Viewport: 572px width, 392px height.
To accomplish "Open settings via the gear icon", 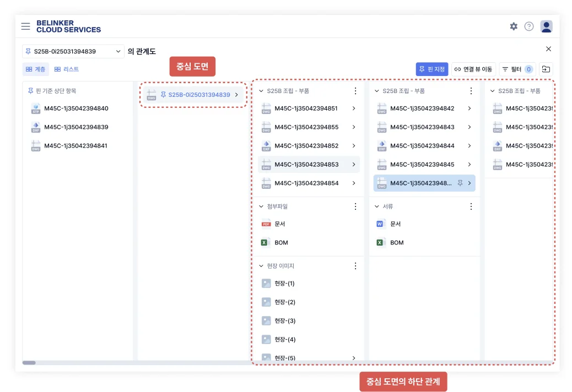I will 514,26.
